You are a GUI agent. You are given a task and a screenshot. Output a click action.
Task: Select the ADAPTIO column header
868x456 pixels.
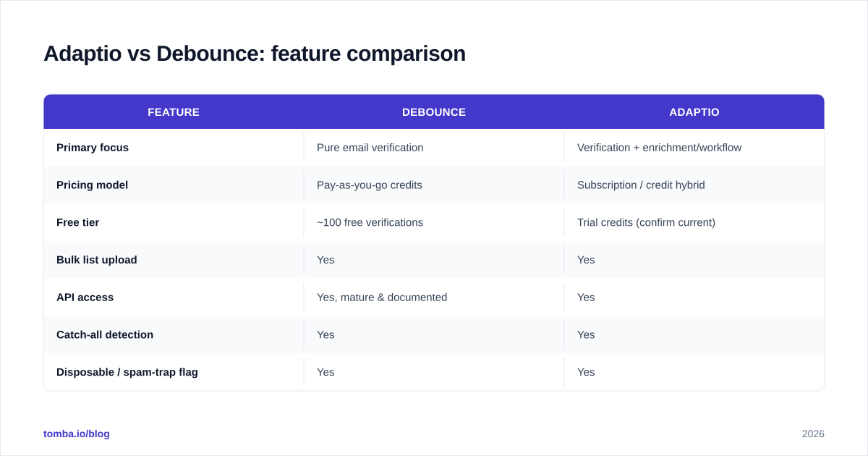coord(694,112)
